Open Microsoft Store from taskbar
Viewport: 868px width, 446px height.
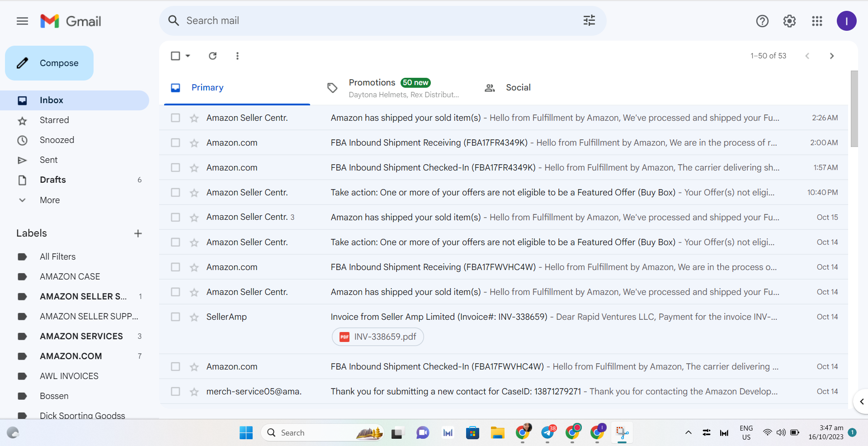point(472,433)
